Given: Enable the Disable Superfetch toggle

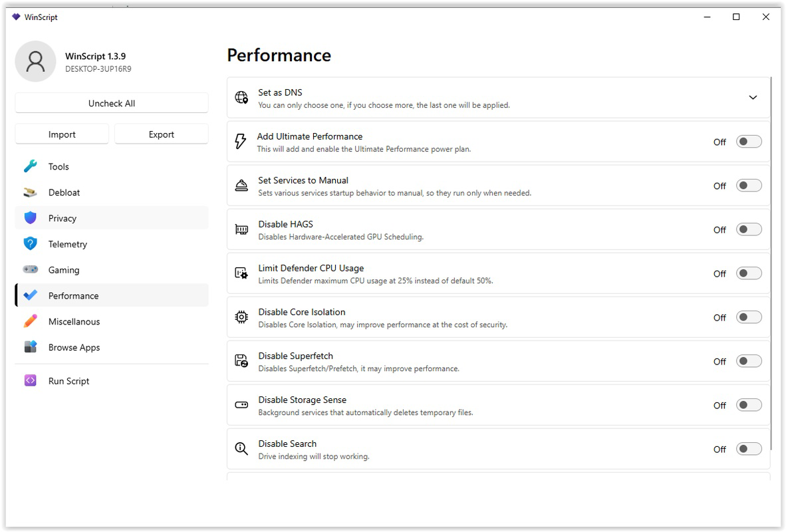Looking at the screenshot, I should click(749, 361).
